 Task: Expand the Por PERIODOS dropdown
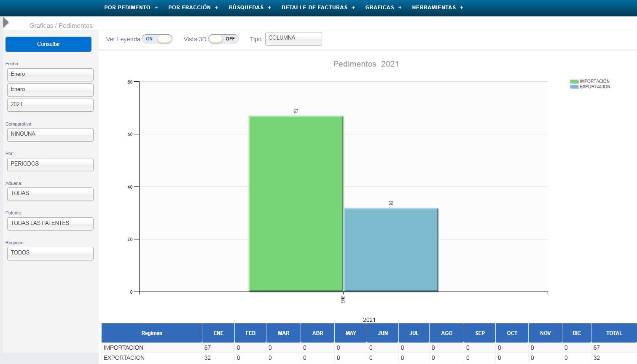[50, 164]
